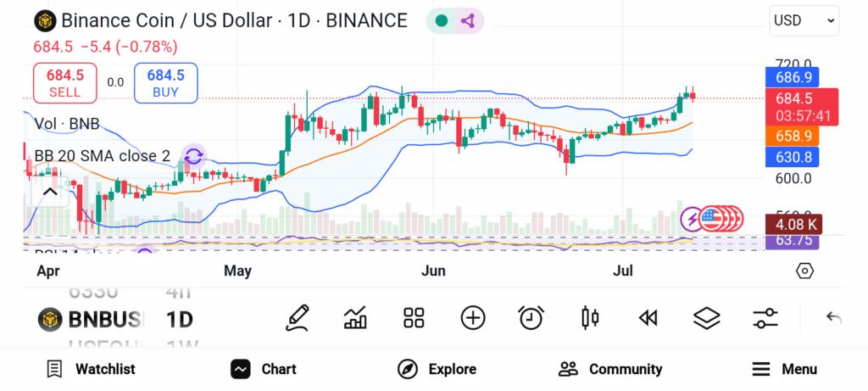Open the hexagon chart settings icon
Image resolution: width=868 pixels, height=391 pixels.
804,271
